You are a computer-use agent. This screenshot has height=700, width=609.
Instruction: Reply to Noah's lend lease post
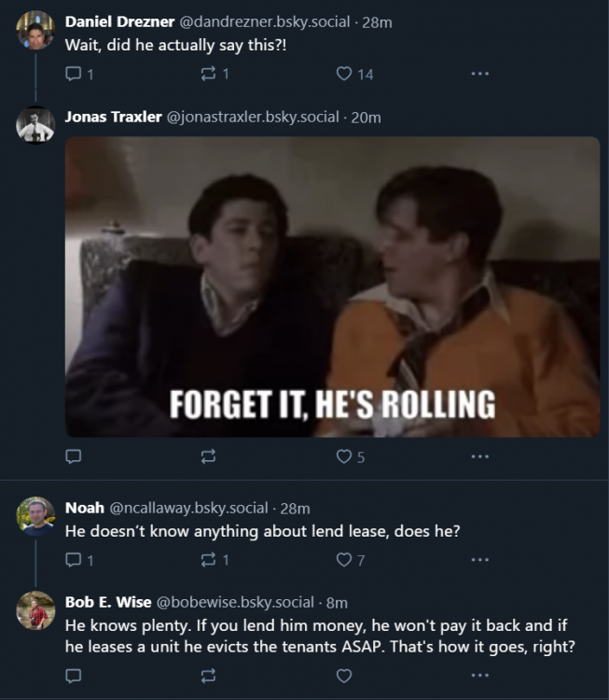tap(74, 560)
